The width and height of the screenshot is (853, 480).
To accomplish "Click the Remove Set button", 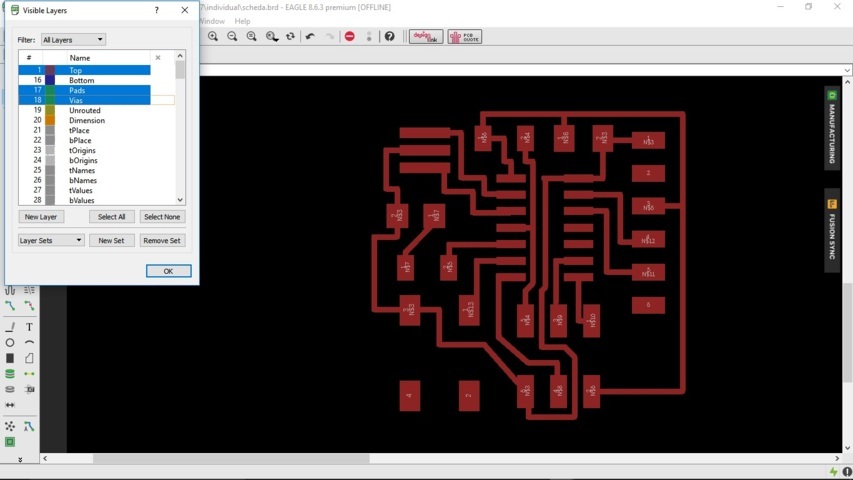I will coord(162,240).
